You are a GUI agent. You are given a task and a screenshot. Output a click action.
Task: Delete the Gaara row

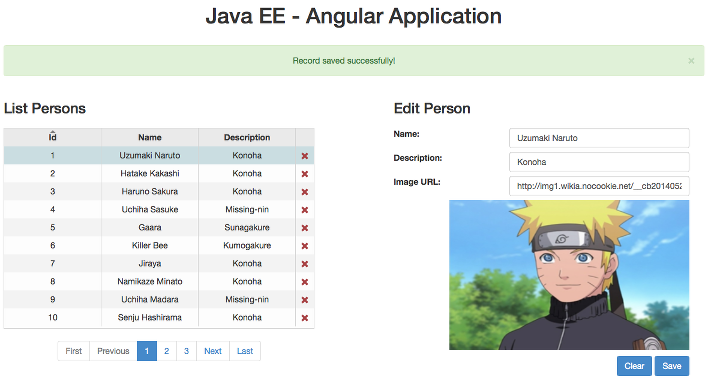[x=305, y=228]
